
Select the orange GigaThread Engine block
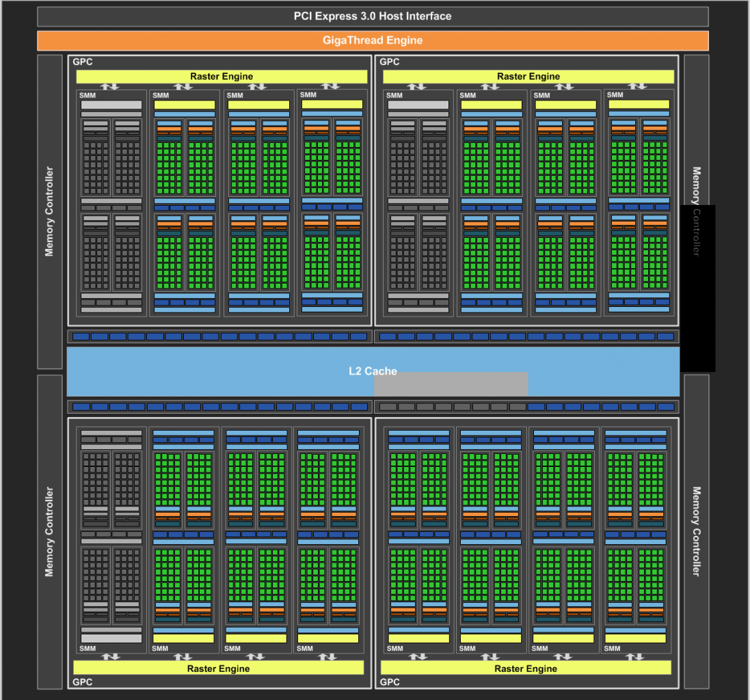point(373,40)
